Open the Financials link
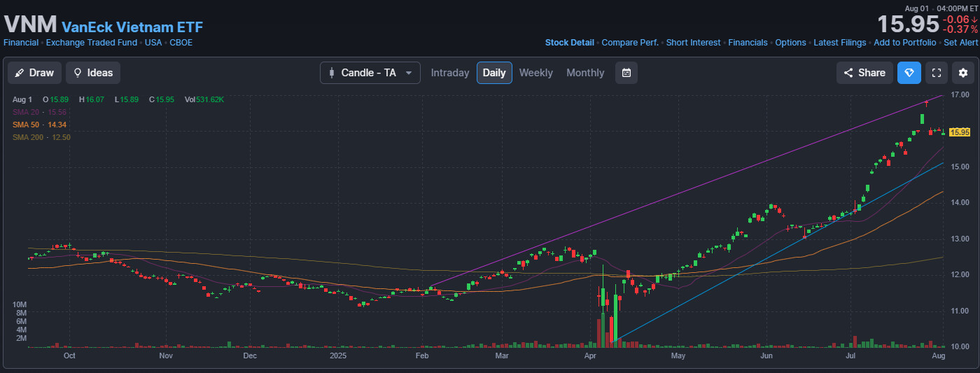The height and width of the screenshot is (373, 980). tap(748, 43)
